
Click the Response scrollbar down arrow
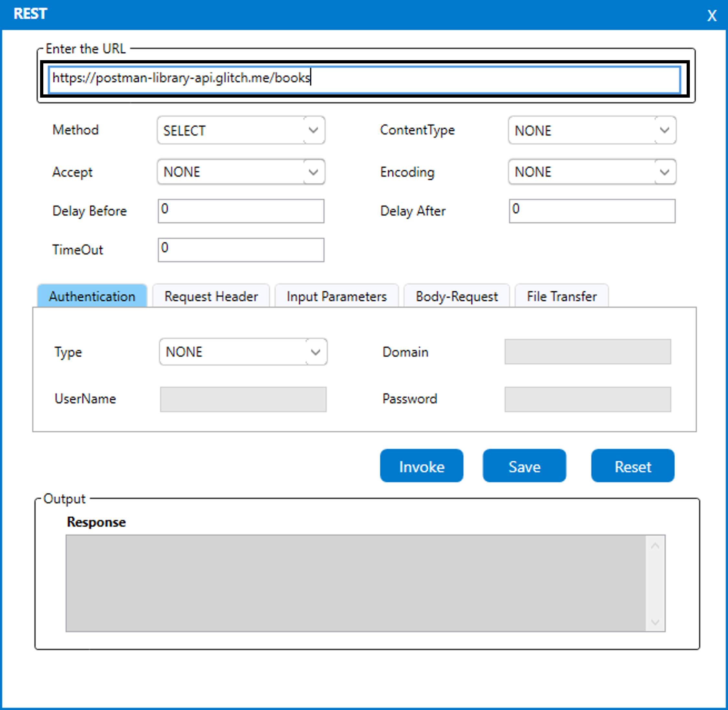655,622
